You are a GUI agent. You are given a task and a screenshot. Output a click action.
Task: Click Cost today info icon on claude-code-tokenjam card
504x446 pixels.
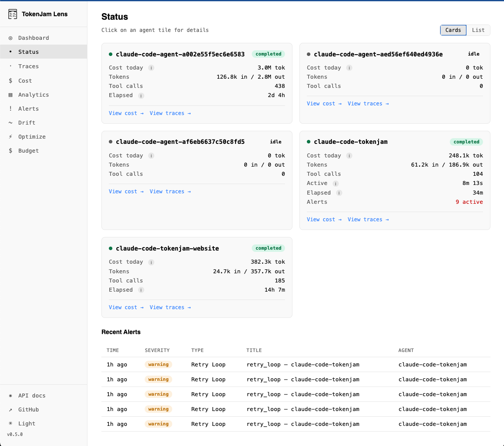pyautogui.click(x=349, y=156)
